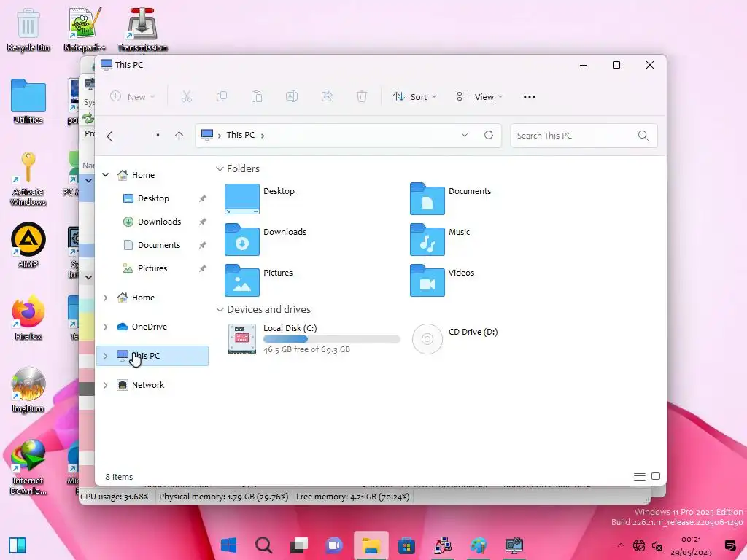Image resolution: width=747 pixels, height=560 pixels.
Task: Collapse the expanded Home tree node
Action: click(105, 175)
